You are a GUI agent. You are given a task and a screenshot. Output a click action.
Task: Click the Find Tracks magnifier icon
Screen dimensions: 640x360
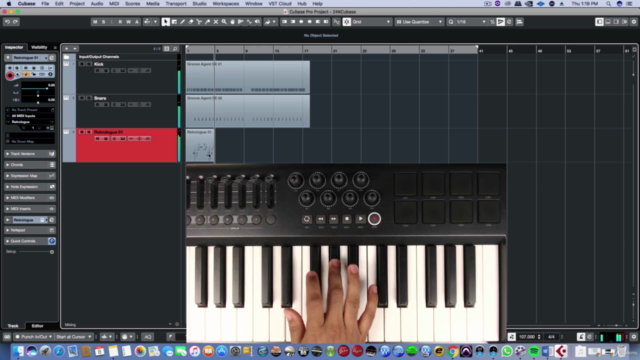[175, 49]
